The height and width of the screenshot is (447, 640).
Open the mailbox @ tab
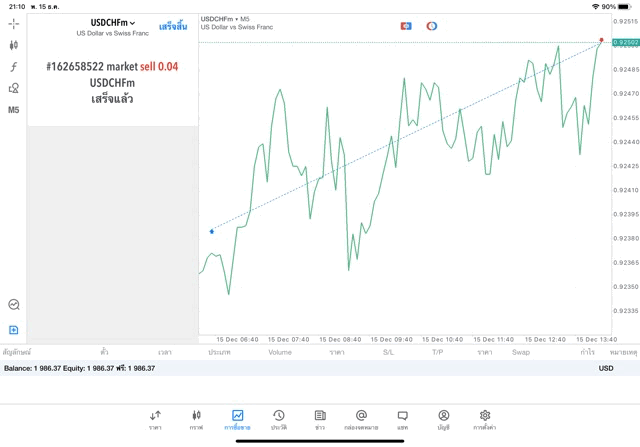[361, 419]
